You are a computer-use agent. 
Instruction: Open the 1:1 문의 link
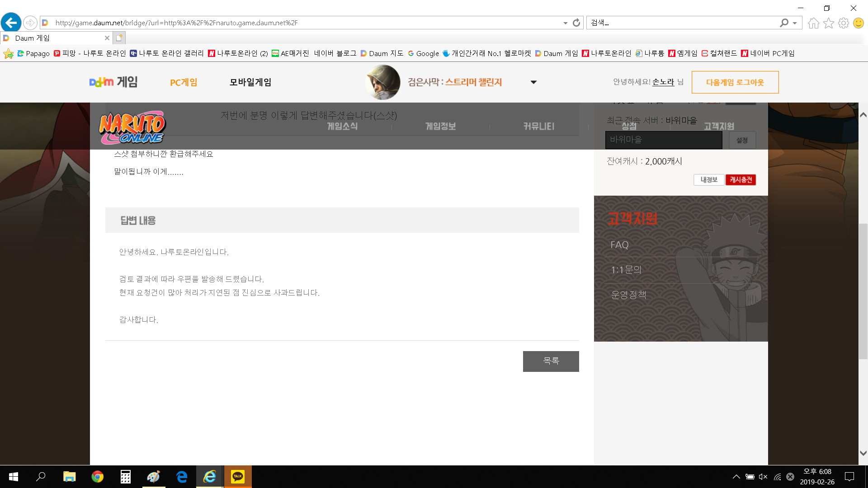[x=626, y=270]
